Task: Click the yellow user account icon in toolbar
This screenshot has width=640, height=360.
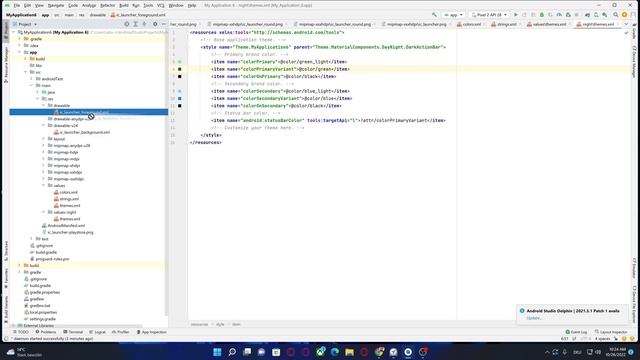Action: point(624,15)
